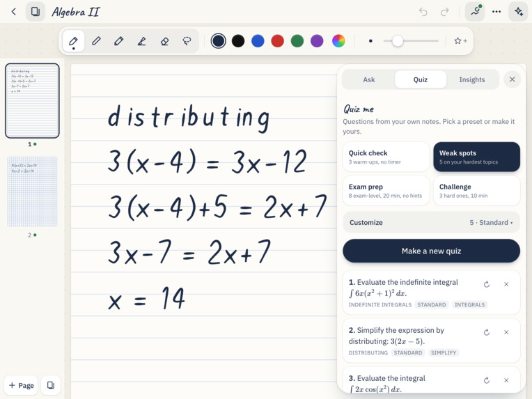Regenerate quiz question 3
532x399 pixels.
pyautogui.click(x=487, y=380)
